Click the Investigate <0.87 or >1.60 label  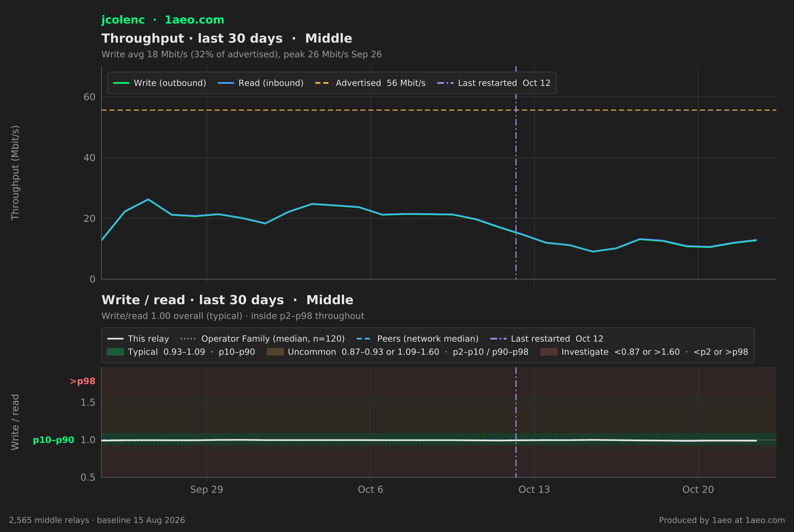point(655,352)
